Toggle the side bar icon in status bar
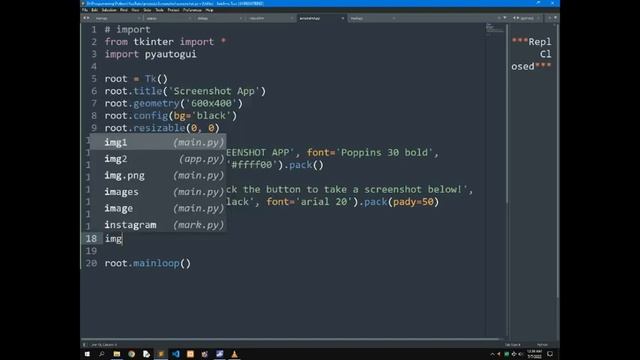Image resolution: width=640 pixels, height=360 pixels. pos(85,344)
